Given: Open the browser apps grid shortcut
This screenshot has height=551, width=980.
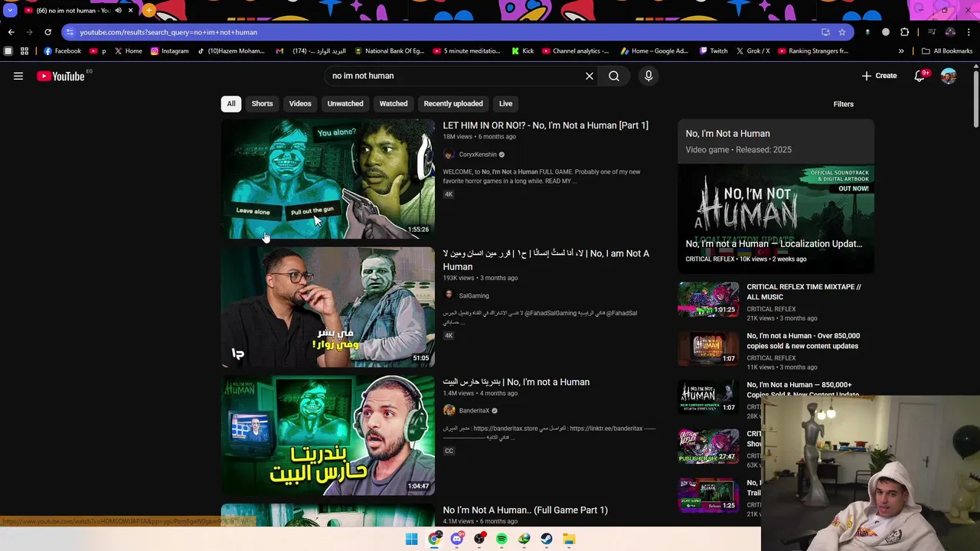Looking at the screenshot, I should point(24,51).
